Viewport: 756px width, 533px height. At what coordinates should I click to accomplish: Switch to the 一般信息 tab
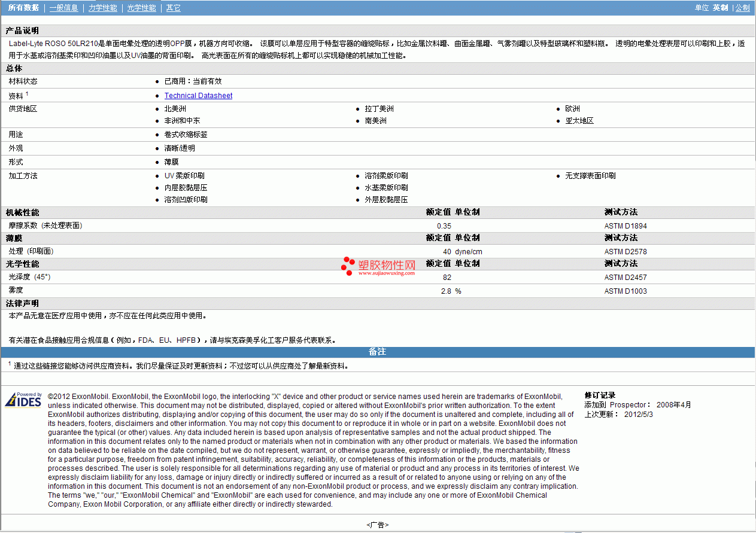pos(64,8)
